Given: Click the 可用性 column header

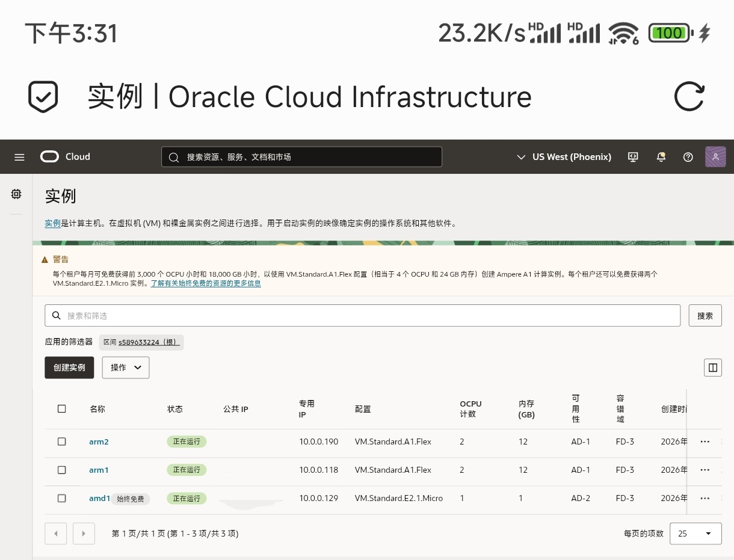Looking at the screenshot, I should point(576,409).
